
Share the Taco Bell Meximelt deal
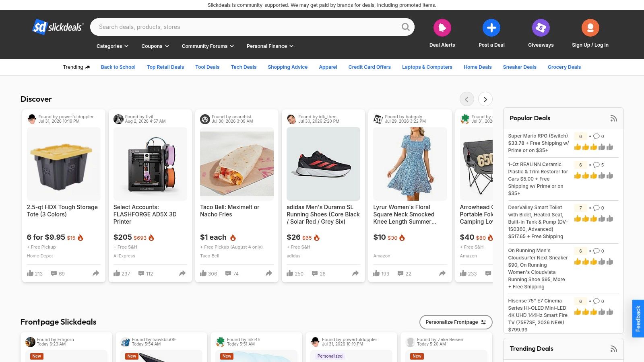[x=269, y=274]
